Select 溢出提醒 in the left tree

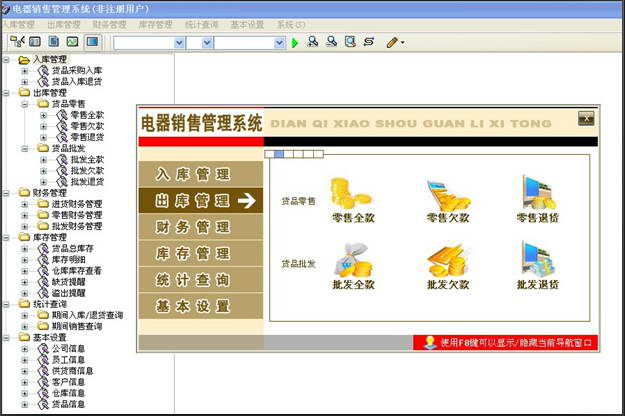68,293
